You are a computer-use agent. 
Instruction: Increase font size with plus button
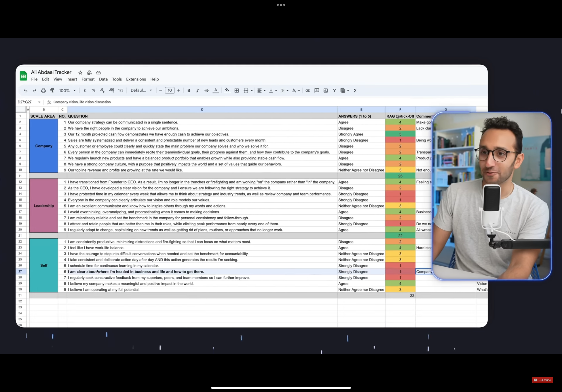(x=179, y=91)
